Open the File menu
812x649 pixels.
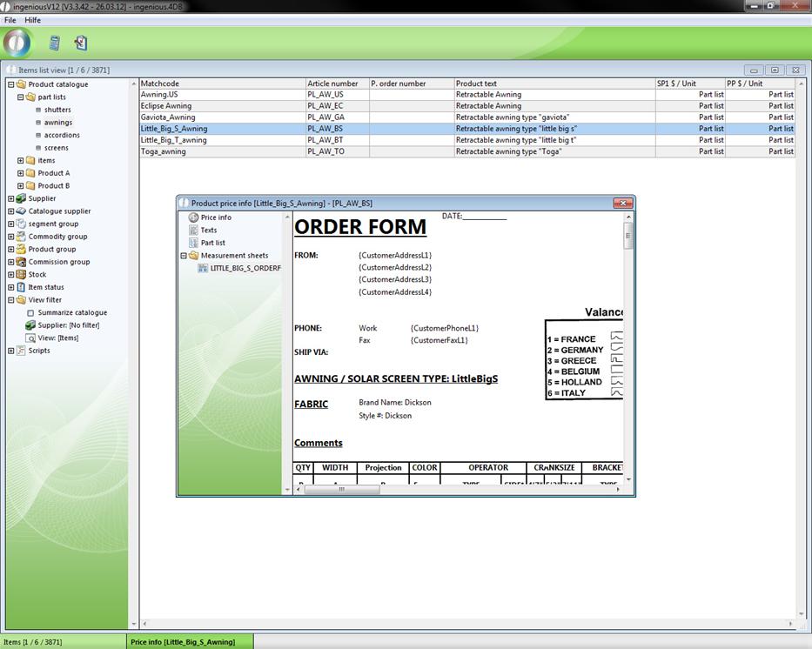pos(10,20)
